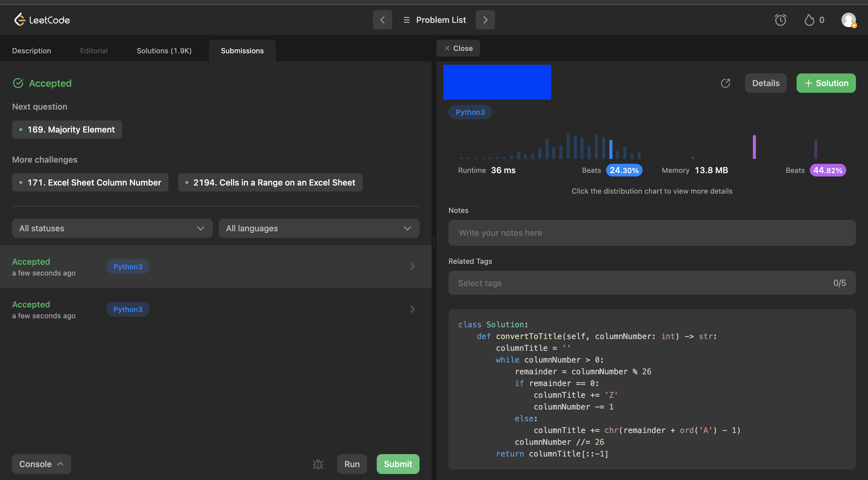The width and height of the screenshot is (868, 480).
Task: Click the LeetCode logo icon
Action: point(20,20)
